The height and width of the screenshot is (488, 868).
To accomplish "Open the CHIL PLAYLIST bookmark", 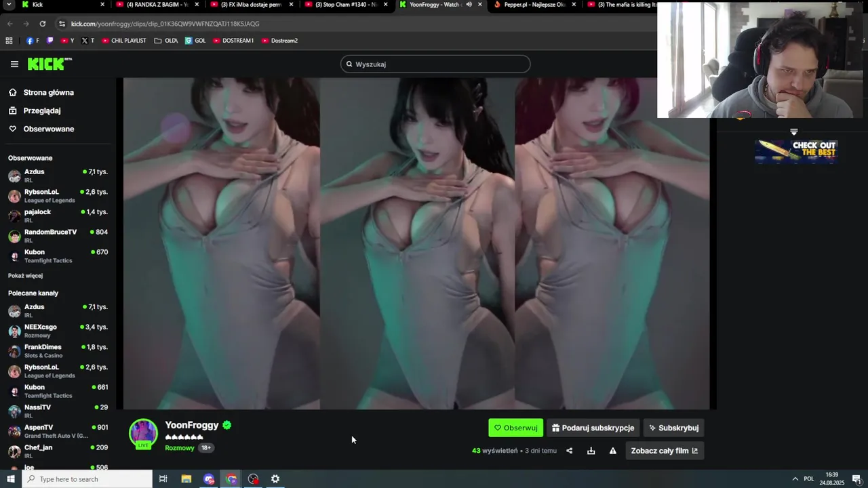I will click(124, 41).
